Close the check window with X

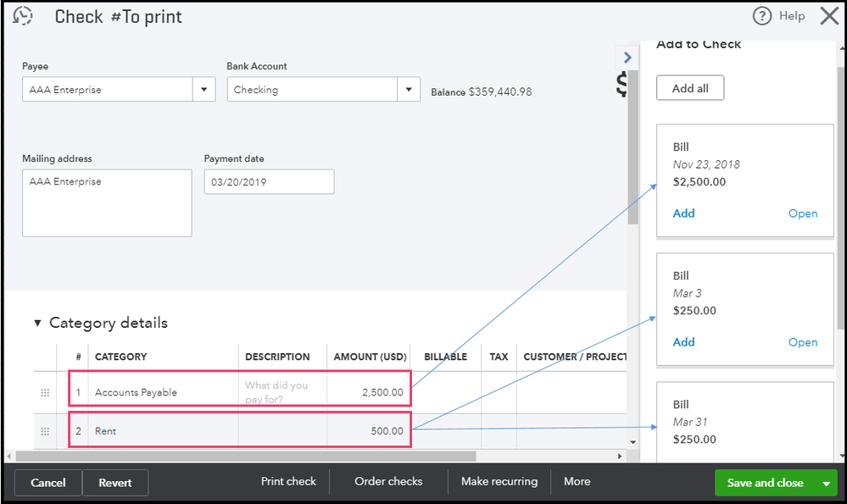pyautogui.click(x=828, y=16)
